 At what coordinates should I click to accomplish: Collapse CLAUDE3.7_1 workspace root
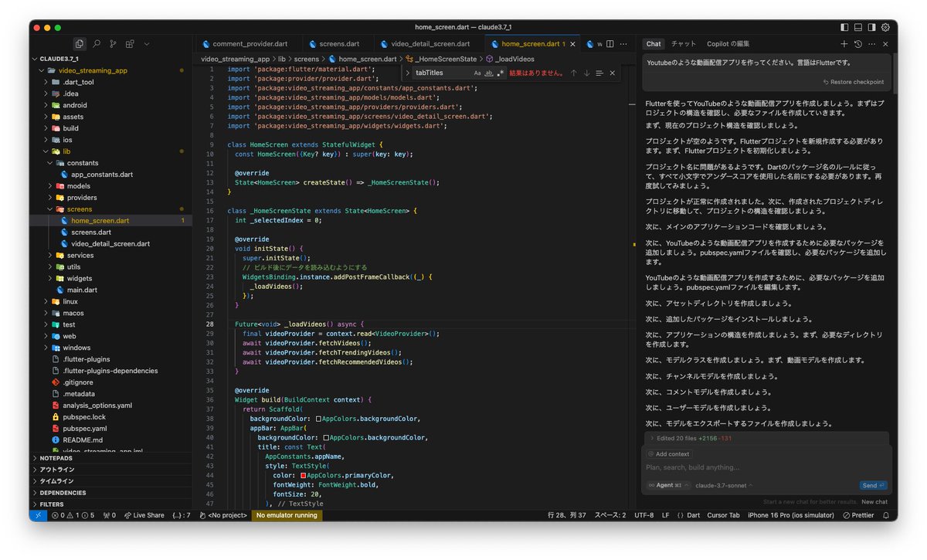click(x=110, y=59)
